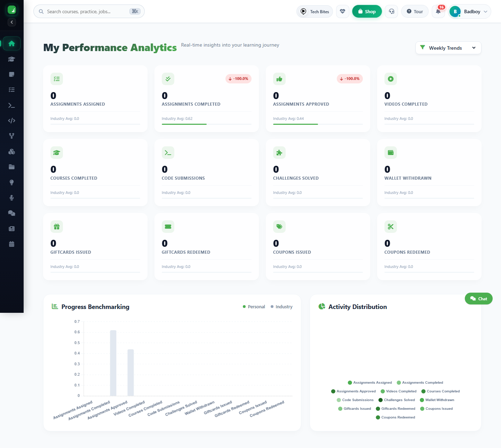Viewport: 501px width, 448px height.
Task: Open the cubes icon in sidebar
Action: coord(11,152)
